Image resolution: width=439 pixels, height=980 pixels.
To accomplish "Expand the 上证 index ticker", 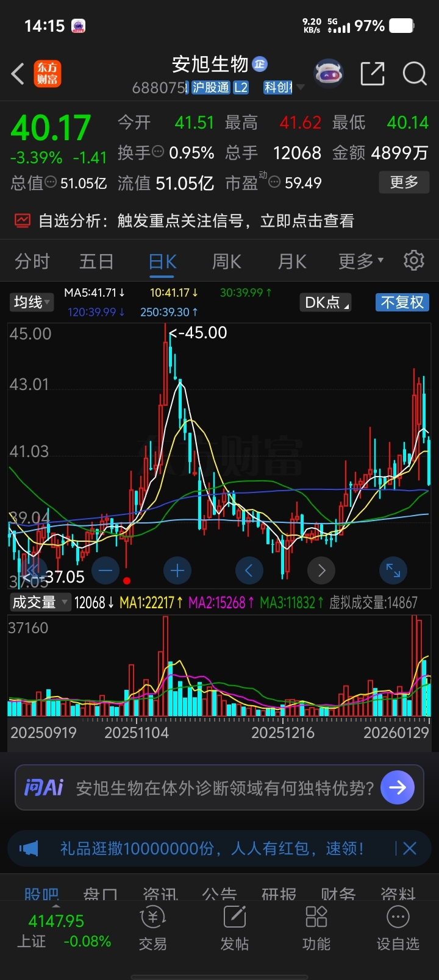I will click(x=63, y=931).
